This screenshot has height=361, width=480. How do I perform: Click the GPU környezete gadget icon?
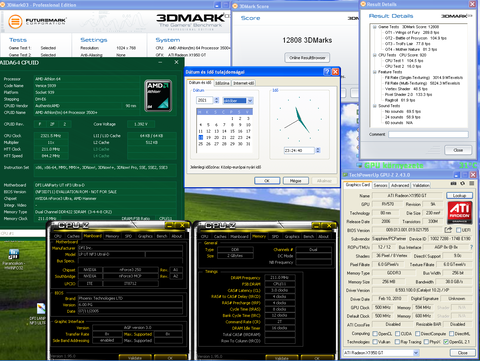pos(359,165)
